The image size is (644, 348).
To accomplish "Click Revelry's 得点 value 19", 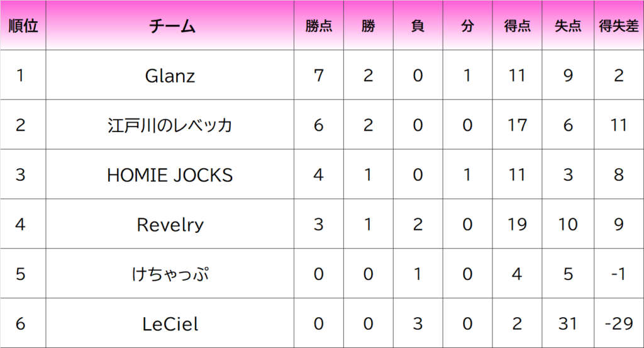I will tap(517, 224).
